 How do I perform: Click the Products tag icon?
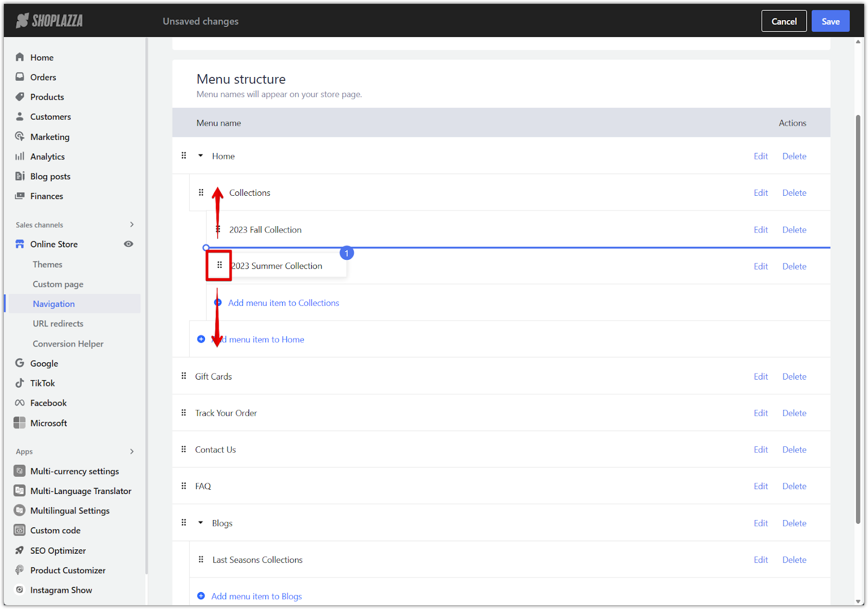pyautogui.click(x=20, y=97)
